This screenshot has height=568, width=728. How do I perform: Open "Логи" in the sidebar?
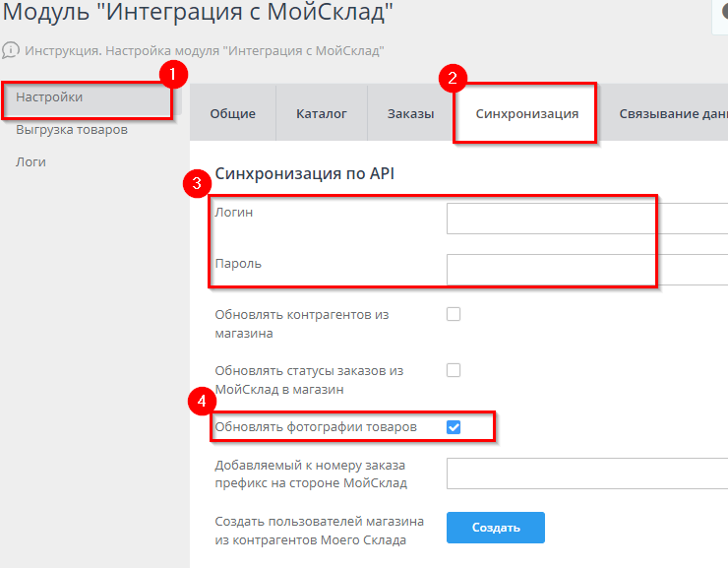31,162
